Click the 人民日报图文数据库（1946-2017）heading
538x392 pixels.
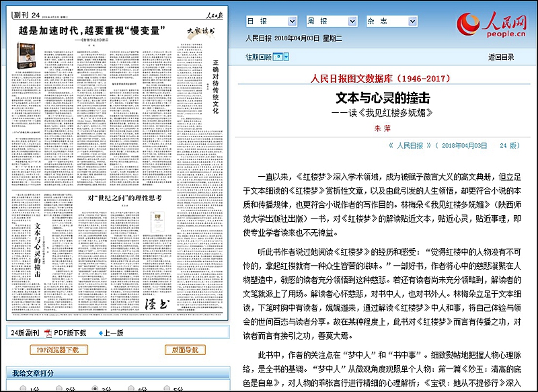pyautogui.click(x=381, y=79)
